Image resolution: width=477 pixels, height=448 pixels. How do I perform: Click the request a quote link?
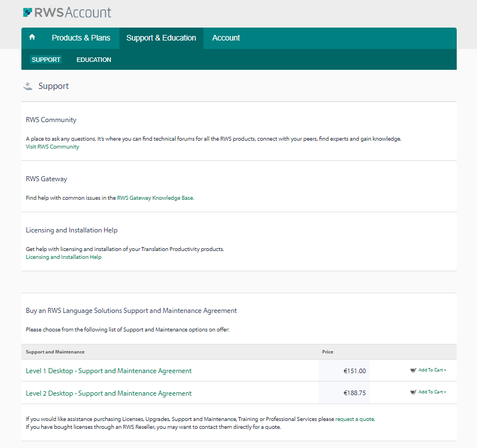(x=355, y=419)
